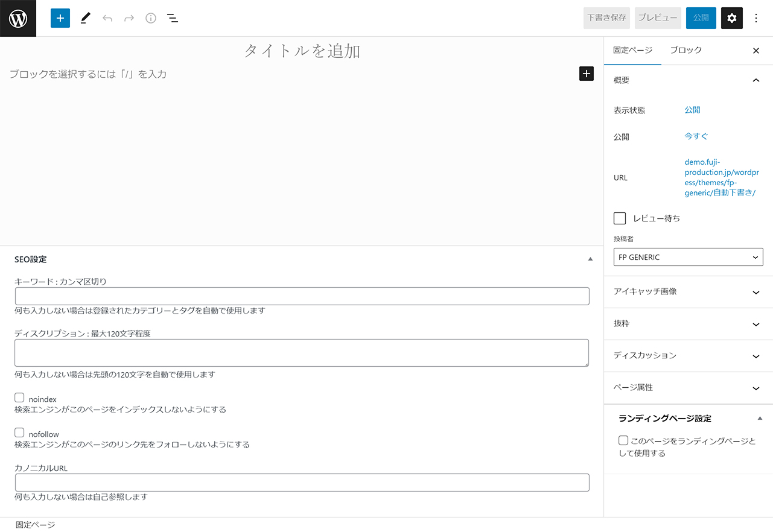Close the settings sidebar with X
The height and width of the screenshot is (532, 773).
[x=756, y=51]
